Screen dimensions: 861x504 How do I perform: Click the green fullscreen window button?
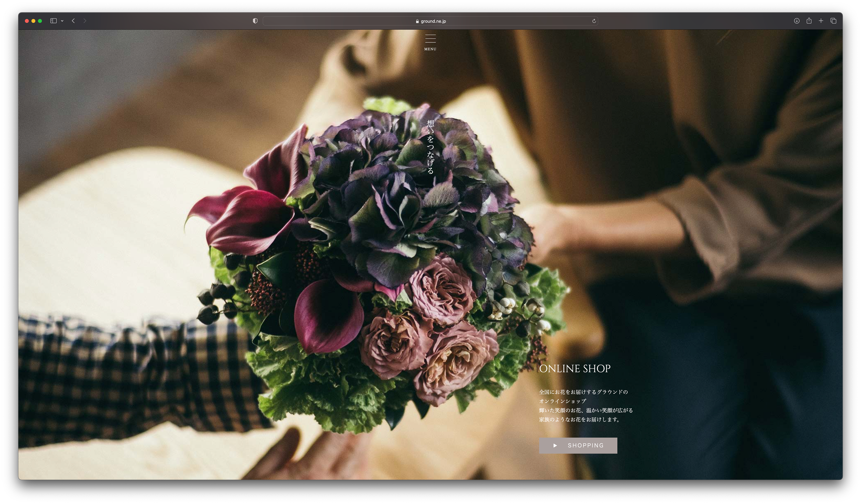point(40,21)
